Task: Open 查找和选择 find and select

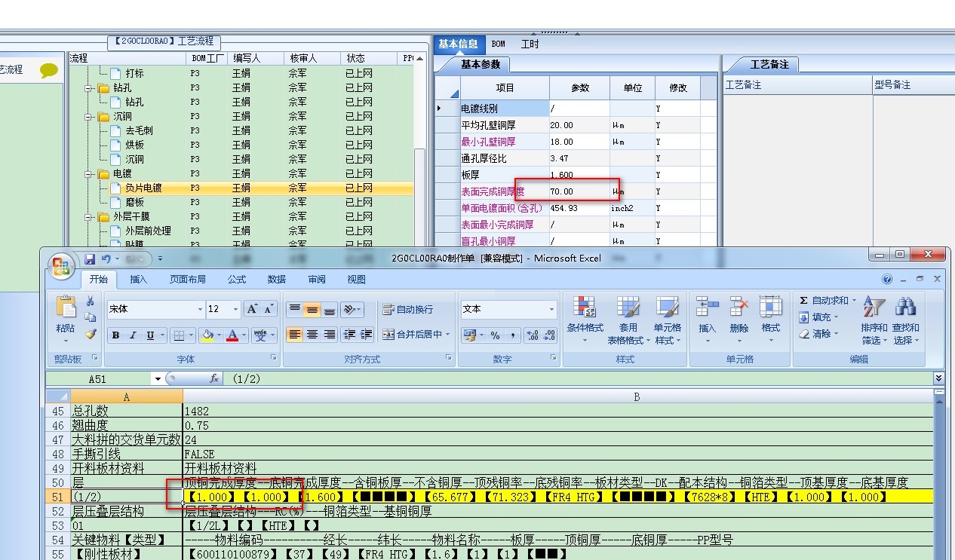Action: (905, 320)
